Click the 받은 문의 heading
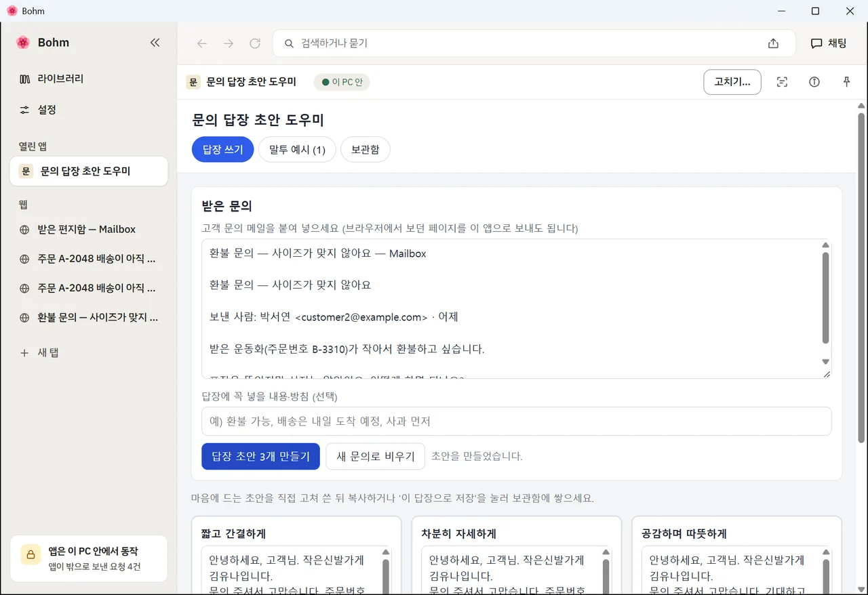 [226, 205]
